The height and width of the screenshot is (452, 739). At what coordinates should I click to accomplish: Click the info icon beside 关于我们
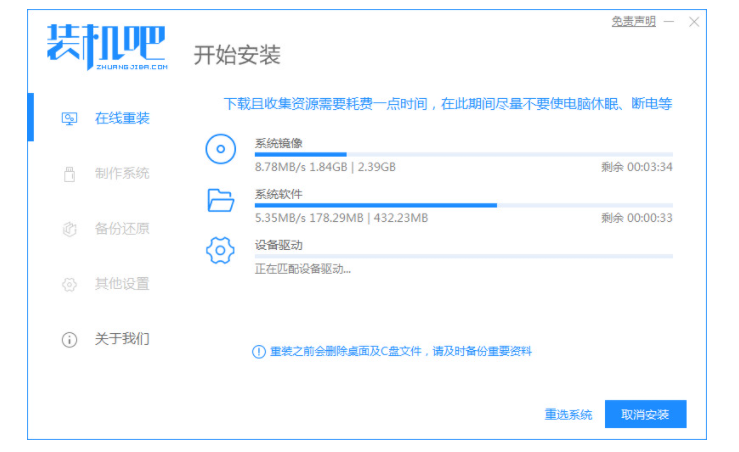(x=69, y=339)
